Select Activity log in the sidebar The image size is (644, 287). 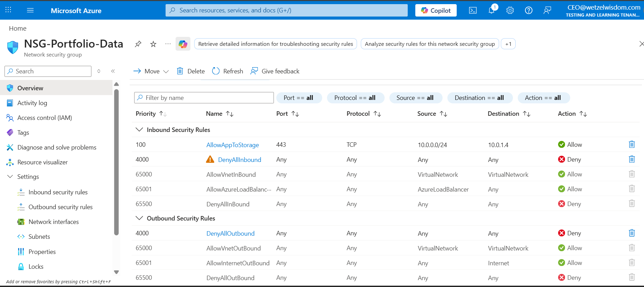pos(32,103)
